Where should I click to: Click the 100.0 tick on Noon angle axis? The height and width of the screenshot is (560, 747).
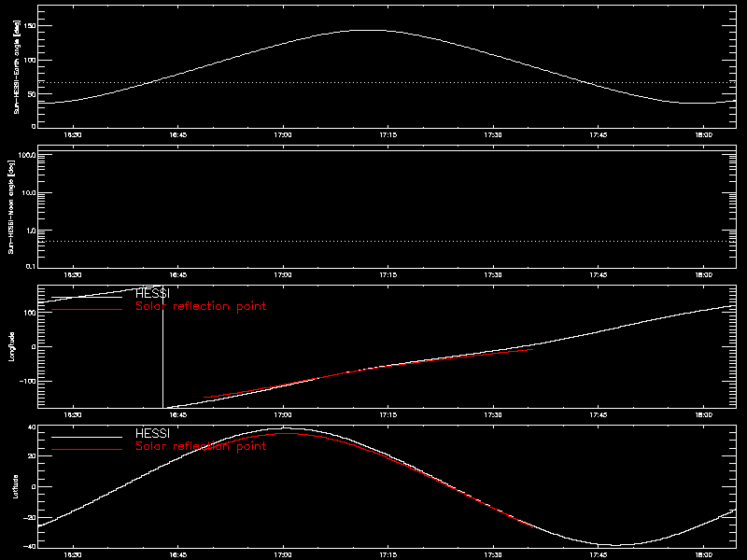click(26, 155)
